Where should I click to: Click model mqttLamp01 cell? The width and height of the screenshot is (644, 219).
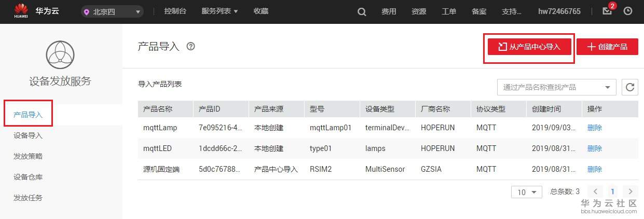click(331, 127)
